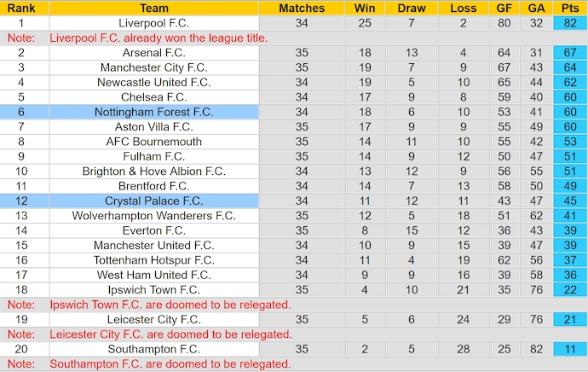Select the highlighted Crystal Palace F.C. team
The width and height of the screenshot is (588, 372).
[x=154, y=201]
